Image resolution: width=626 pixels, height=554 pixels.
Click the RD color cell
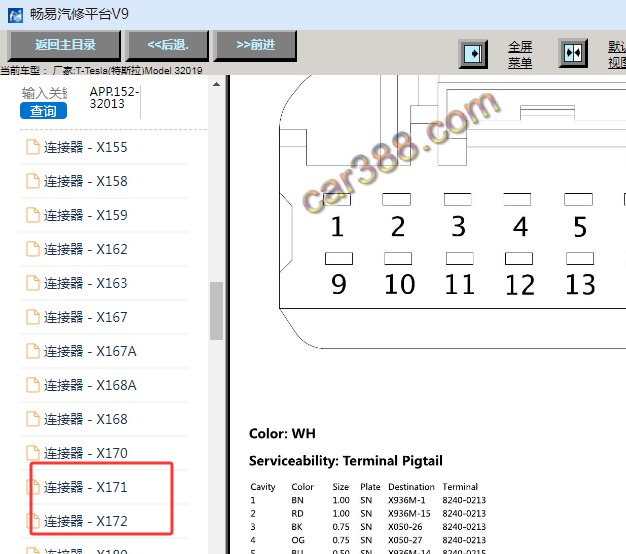pos(297,513)
